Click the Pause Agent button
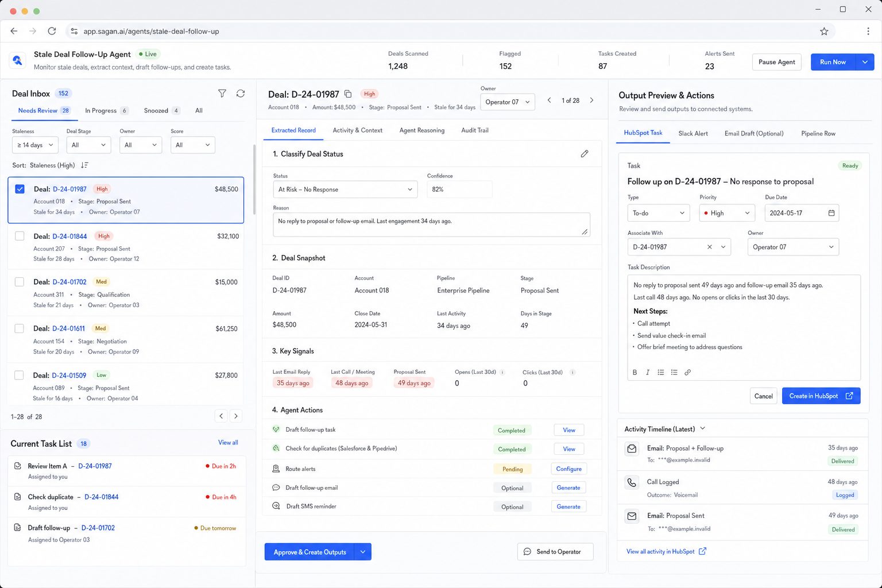Viewport: 882px width, 588px height. [x=777, y=62]
